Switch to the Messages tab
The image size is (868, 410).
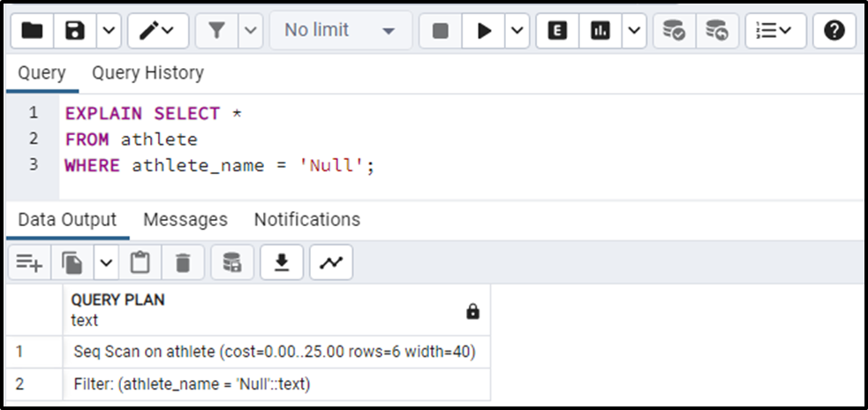click(x=185, y=219)
